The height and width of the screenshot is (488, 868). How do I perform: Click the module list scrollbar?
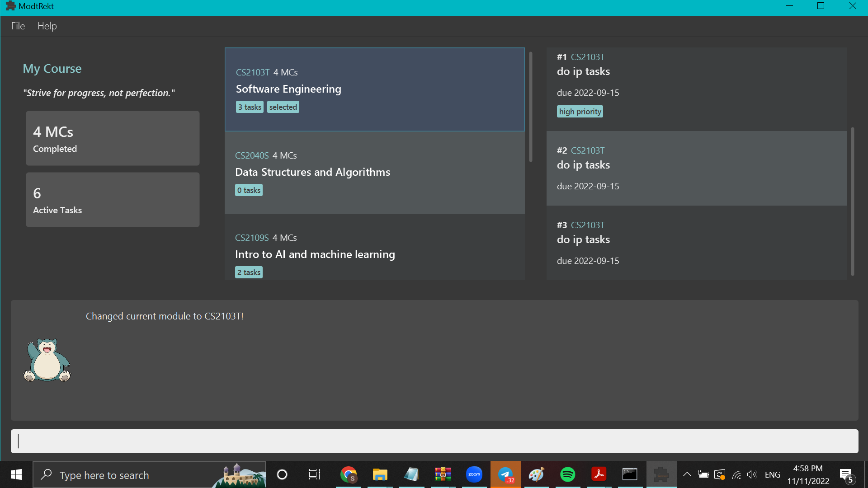(x=530, y=107)
